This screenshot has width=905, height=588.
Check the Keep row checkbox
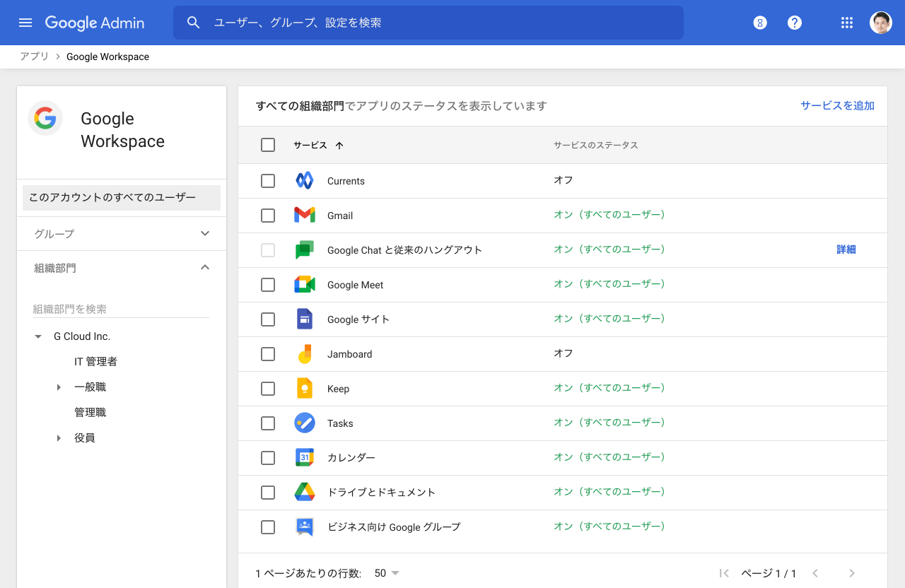[x=268, y=389]
